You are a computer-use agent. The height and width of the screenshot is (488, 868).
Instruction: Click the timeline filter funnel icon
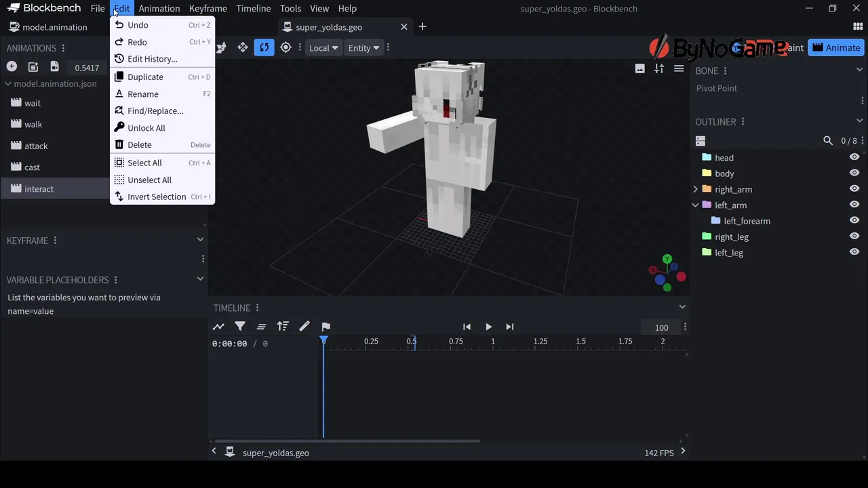(240, 327)
